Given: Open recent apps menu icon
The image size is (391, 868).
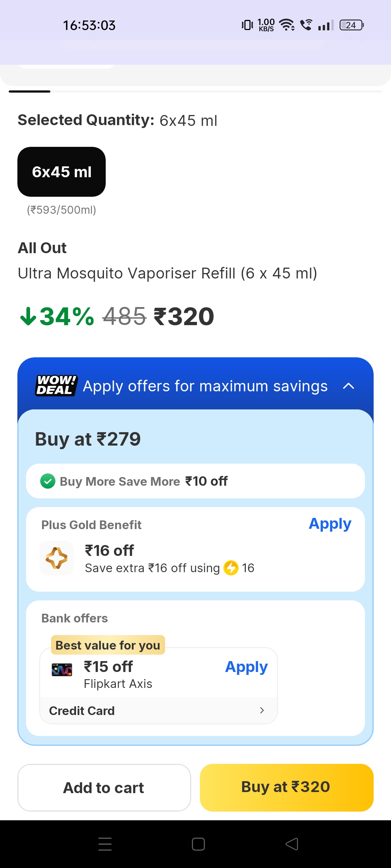Looking at the screenshot, I should click(x=105, y=844).
